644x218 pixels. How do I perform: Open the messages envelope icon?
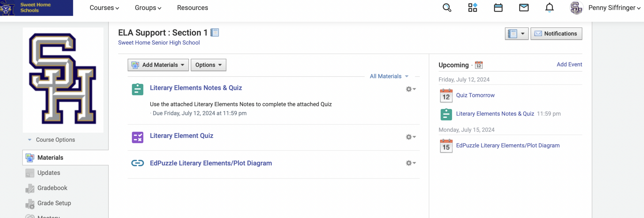point(524,8)
